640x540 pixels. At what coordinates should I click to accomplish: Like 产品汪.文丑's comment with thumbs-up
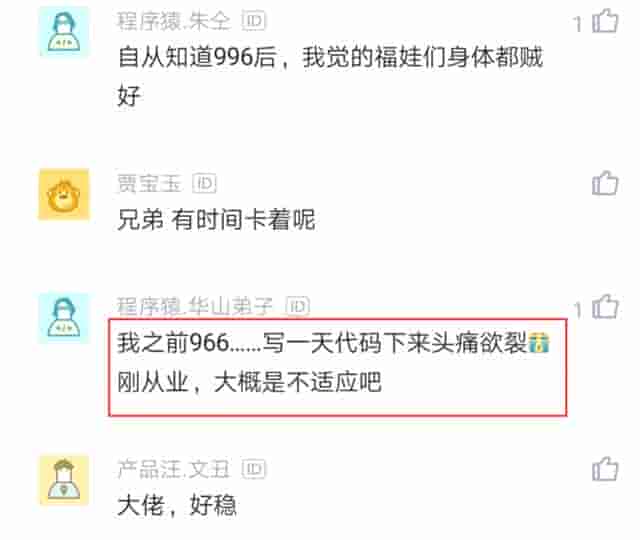605,469
